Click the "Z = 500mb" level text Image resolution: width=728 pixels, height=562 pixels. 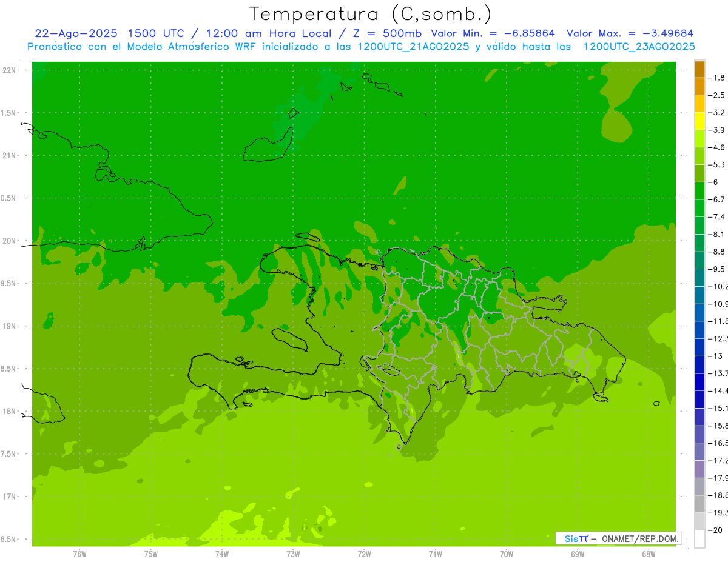point(386,33)
